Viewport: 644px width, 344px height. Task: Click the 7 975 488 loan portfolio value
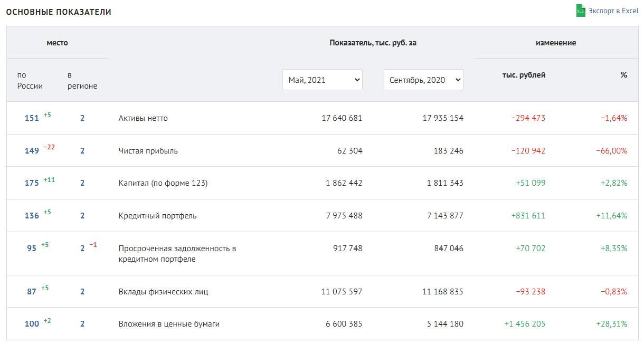coord(344,216)
